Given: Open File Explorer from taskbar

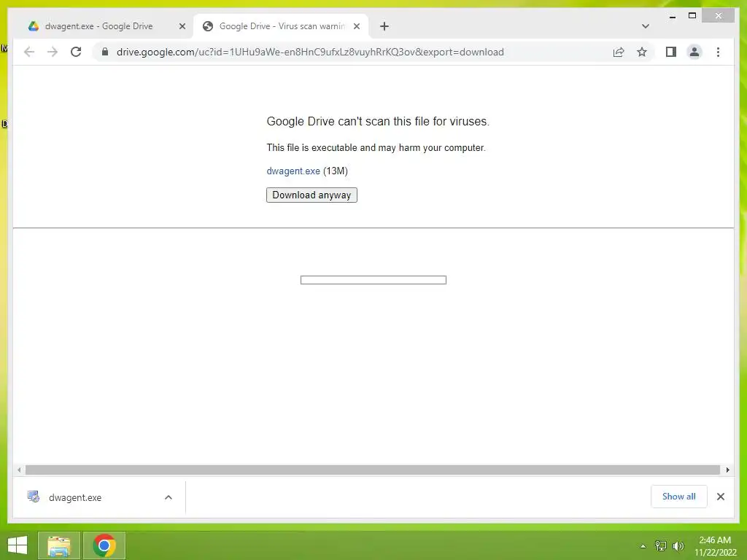Looking at the screenshot, I should (58, 545).
